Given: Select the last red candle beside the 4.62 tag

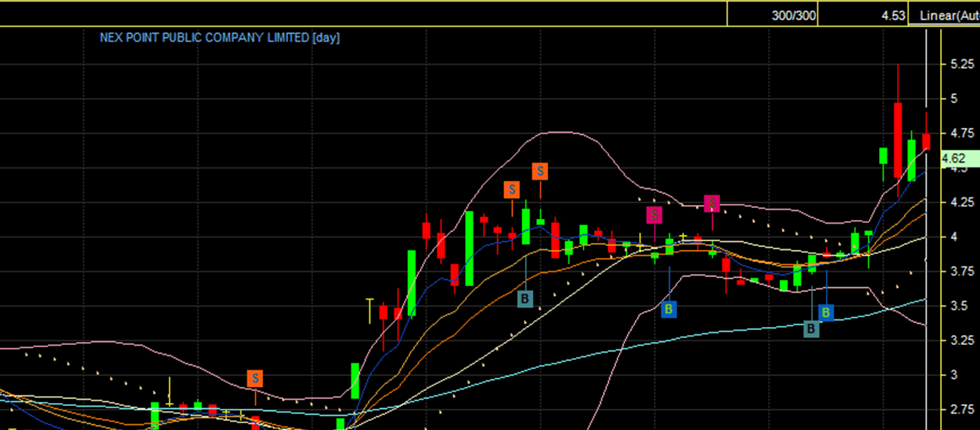Looking at the screenshot, I should pos(926,142).
